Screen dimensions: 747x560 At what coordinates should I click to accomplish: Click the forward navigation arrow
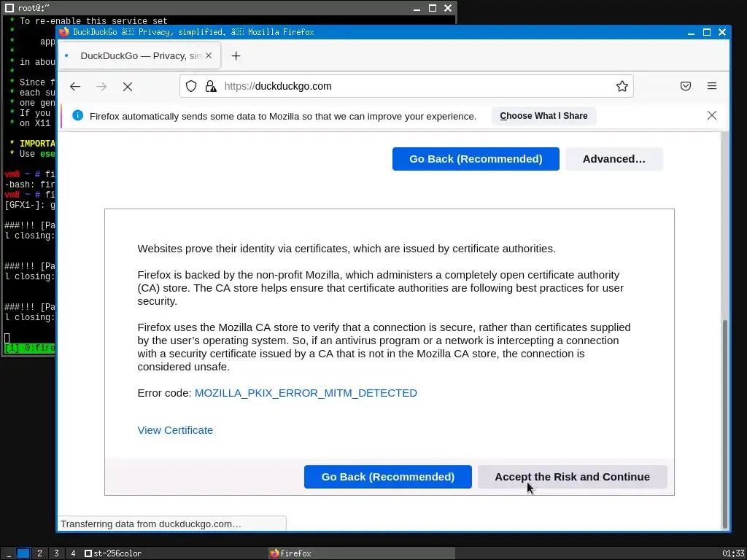[x=101, y=86]
